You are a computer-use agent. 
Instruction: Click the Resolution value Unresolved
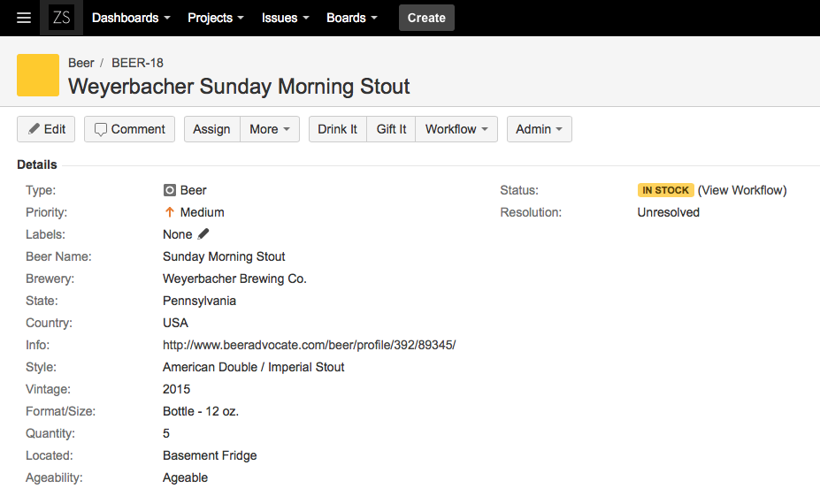click(669, 212)
